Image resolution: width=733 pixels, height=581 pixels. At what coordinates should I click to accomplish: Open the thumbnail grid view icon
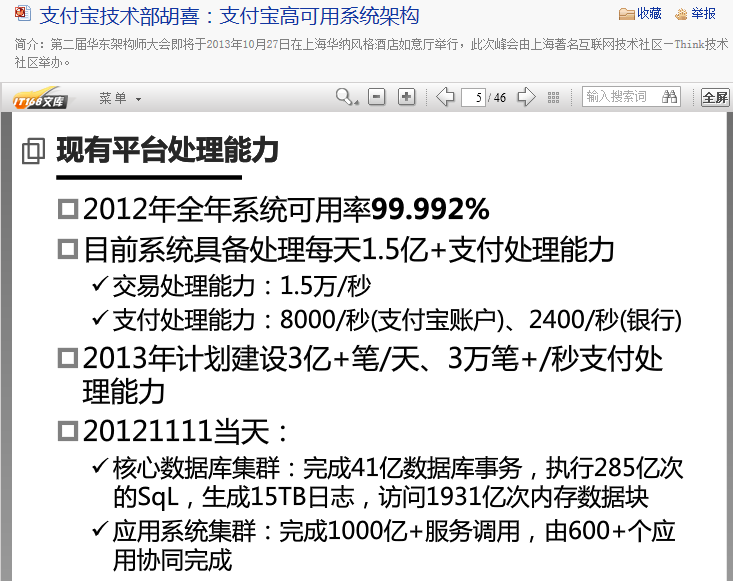[x=553, y=97]
